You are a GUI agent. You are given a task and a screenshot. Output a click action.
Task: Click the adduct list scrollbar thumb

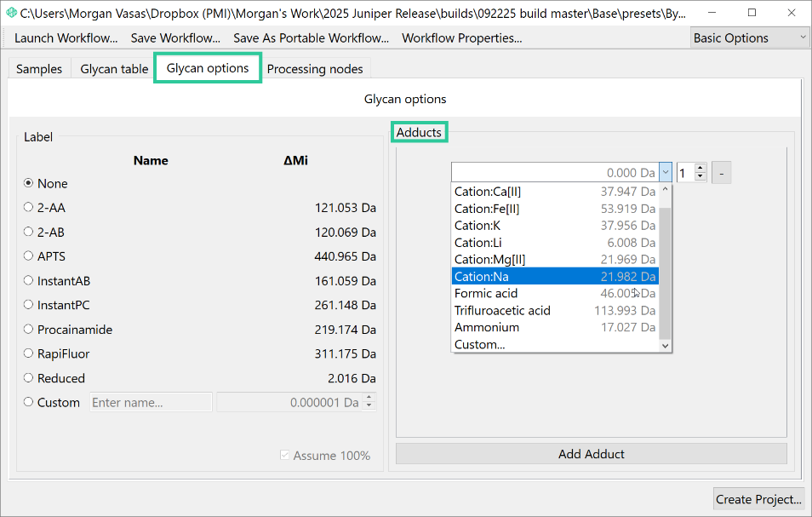coord(666,273)
